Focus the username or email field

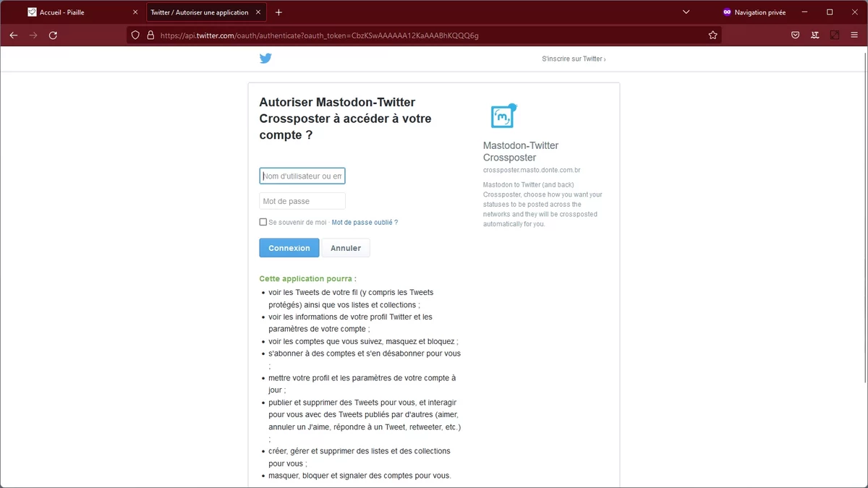pos(302,176)
